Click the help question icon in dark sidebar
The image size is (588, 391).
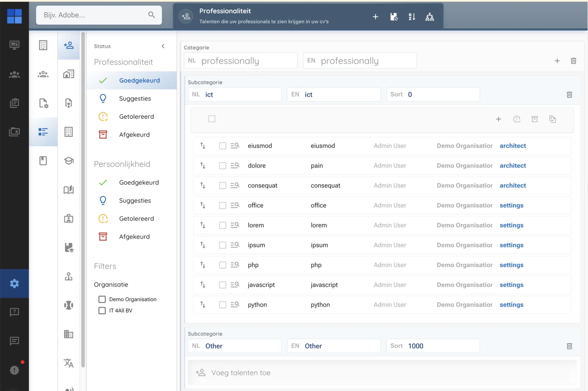(x=14, y=312)
